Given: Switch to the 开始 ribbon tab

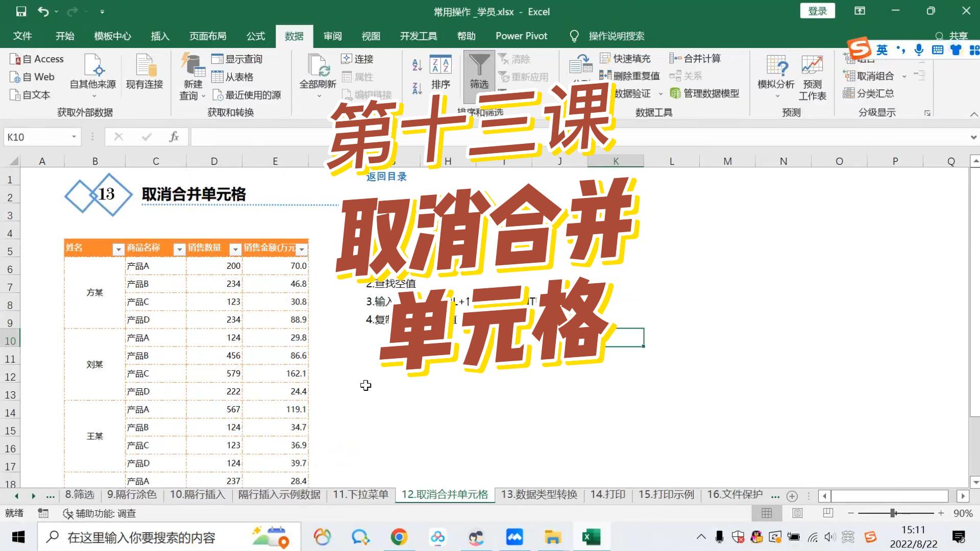Looking at the screenshot, I should coord(64,36).
